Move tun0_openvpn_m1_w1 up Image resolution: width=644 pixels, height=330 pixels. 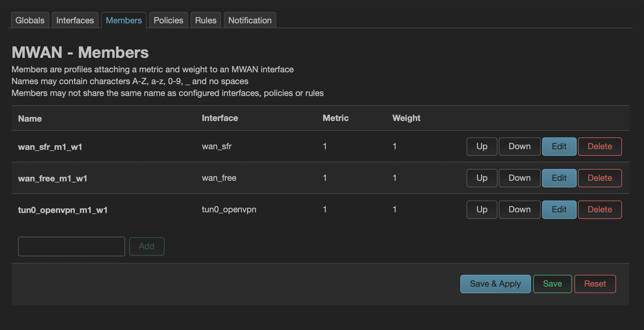[x=482, y=210]
